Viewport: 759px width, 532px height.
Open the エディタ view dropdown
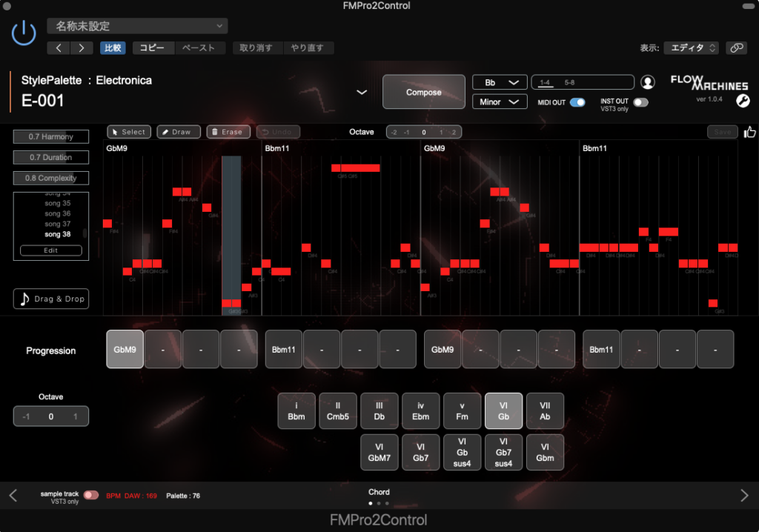pos(692,48)
